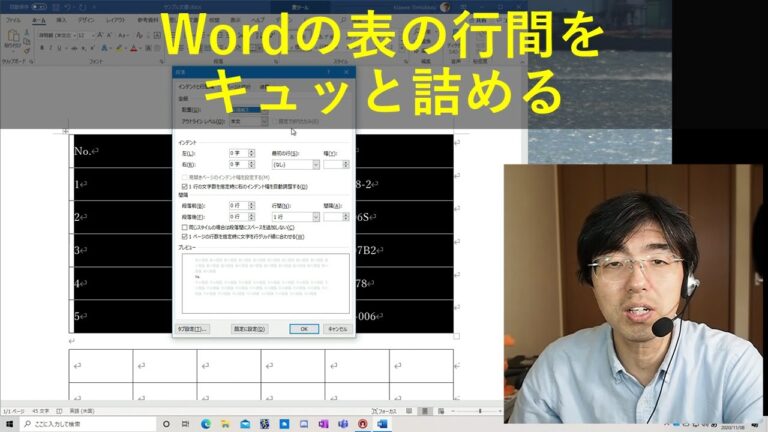This screenshot has height=432, width=768.
Task: Click the Windows taskbar search box
Action: [88, 424]
